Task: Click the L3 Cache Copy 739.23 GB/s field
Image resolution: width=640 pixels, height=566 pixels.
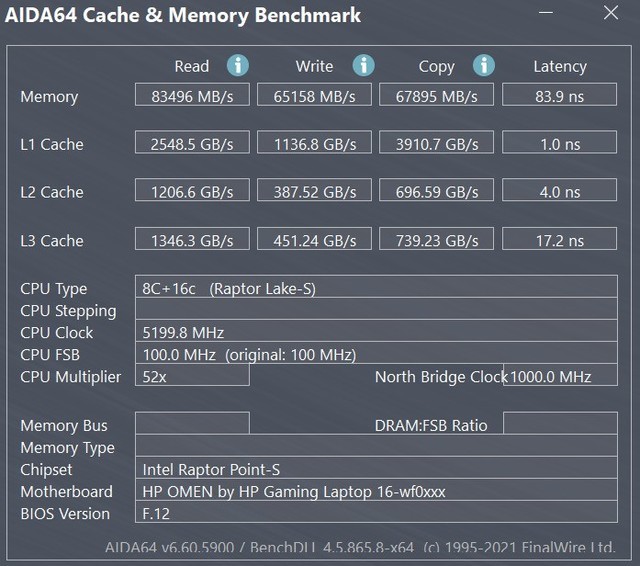Action: coord(436,240)
